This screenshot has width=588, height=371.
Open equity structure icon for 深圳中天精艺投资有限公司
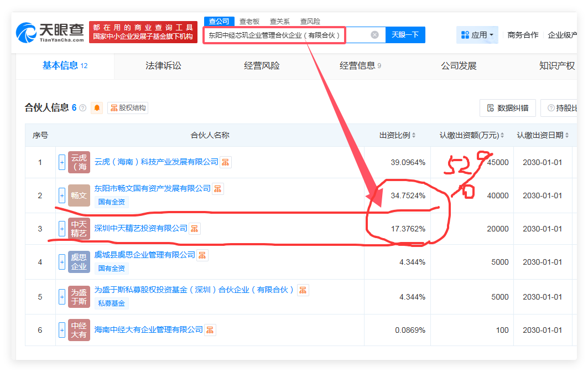tap(194, 229)
